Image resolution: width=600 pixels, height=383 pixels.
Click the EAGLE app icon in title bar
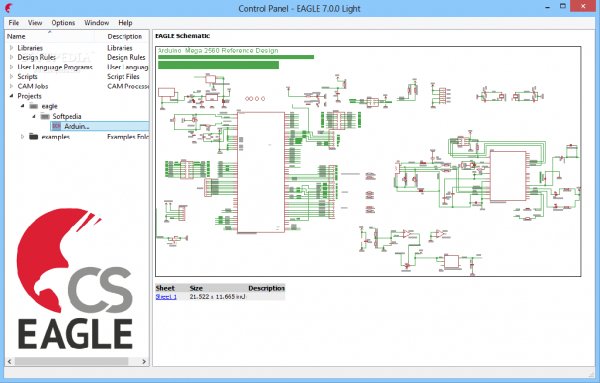[9, 8]
